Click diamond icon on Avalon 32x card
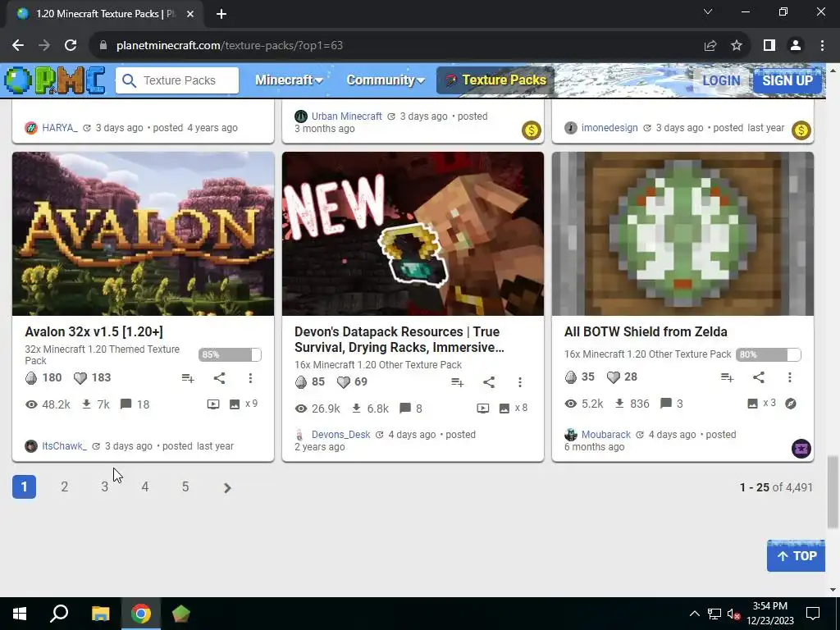The width and height of the screenshot is (840, 630). (x=31, y=378)
